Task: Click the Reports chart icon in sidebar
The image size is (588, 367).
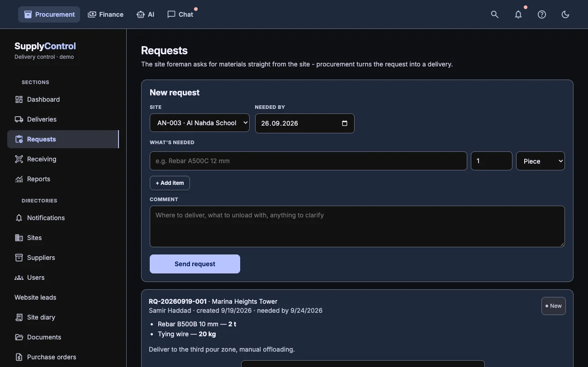Action: (x=19, y=179)
